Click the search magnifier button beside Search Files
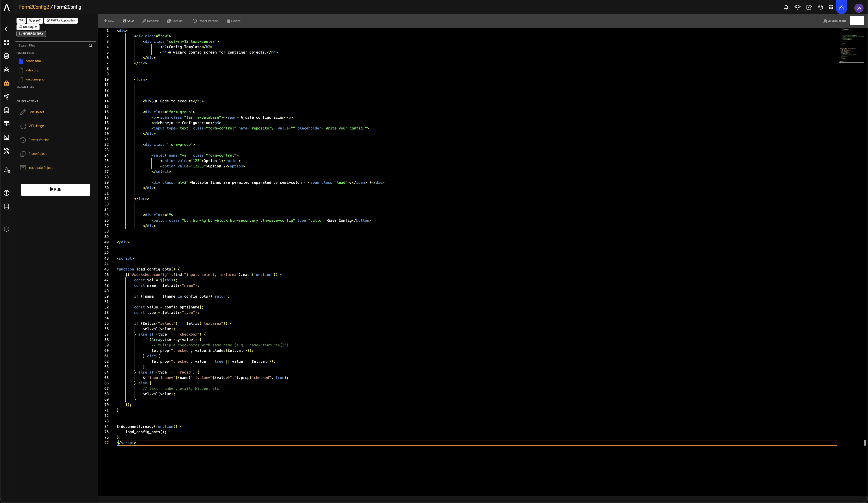Viewport: 868px width, 503px height. (x=91, y=45)
